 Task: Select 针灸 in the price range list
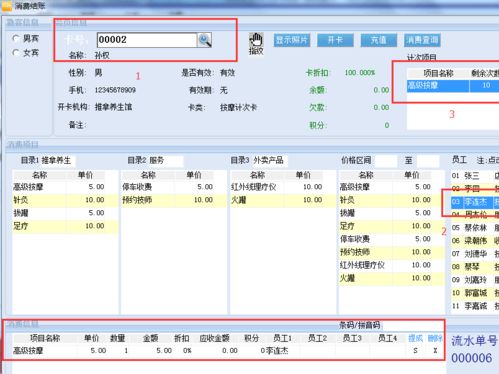(392, 200)
